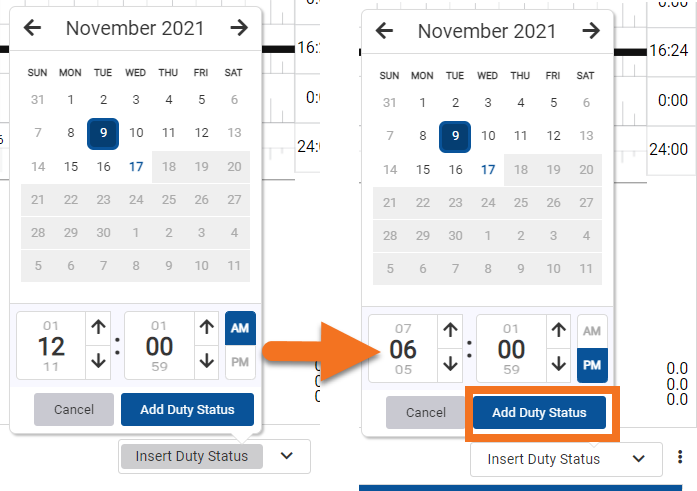Select November 10 in the right calendar
The image size is (697, 491).
(x=488, y=136)
